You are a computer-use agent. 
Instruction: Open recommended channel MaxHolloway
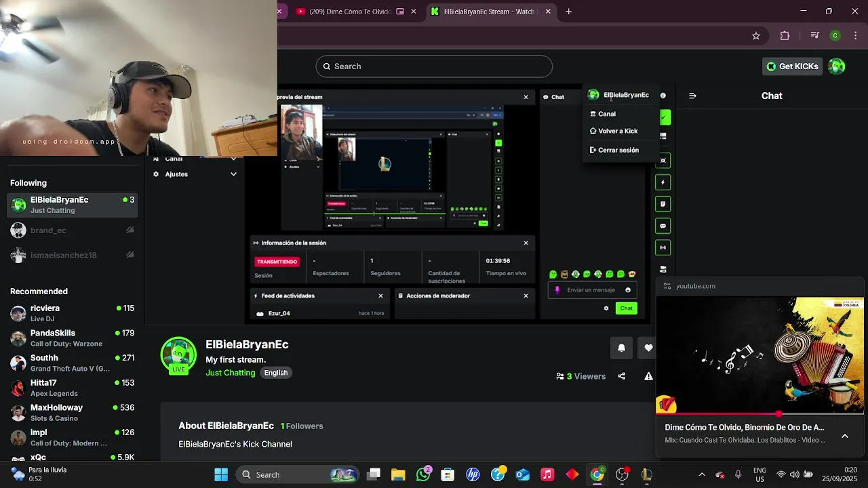[x=72, y=413]
